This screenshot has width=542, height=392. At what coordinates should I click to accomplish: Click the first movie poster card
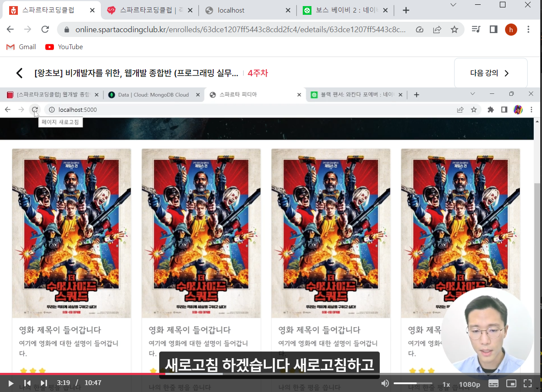(71, 233)
